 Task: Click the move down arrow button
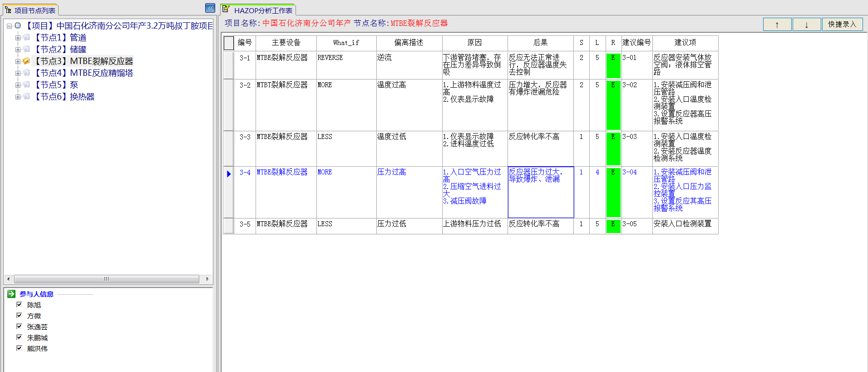coord(807,25)
